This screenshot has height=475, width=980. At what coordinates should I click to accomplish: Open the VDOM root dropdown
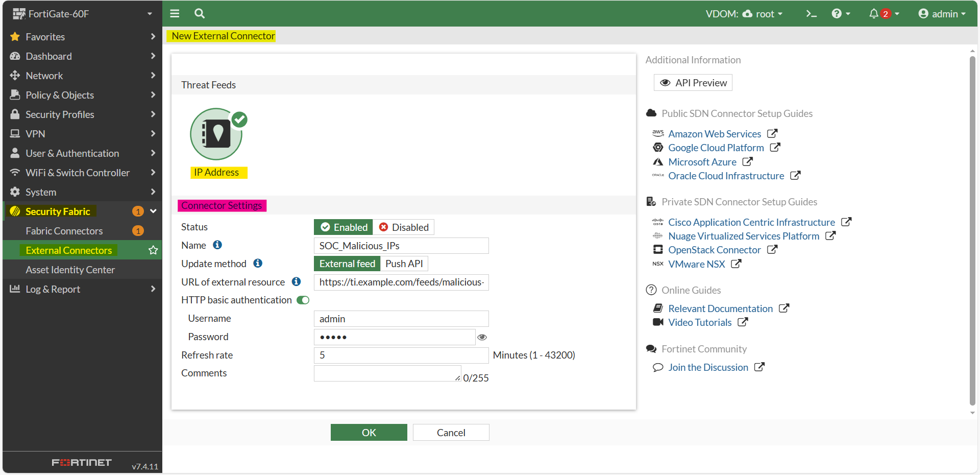(x=744, y=14)
